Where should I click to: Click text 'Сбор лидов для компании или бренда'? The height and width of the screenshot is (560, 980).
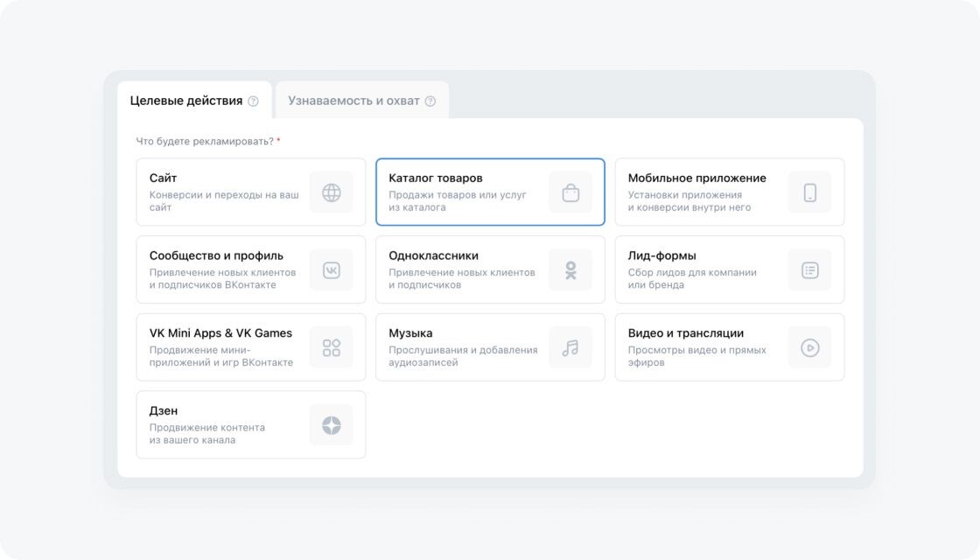pos(692,278)
